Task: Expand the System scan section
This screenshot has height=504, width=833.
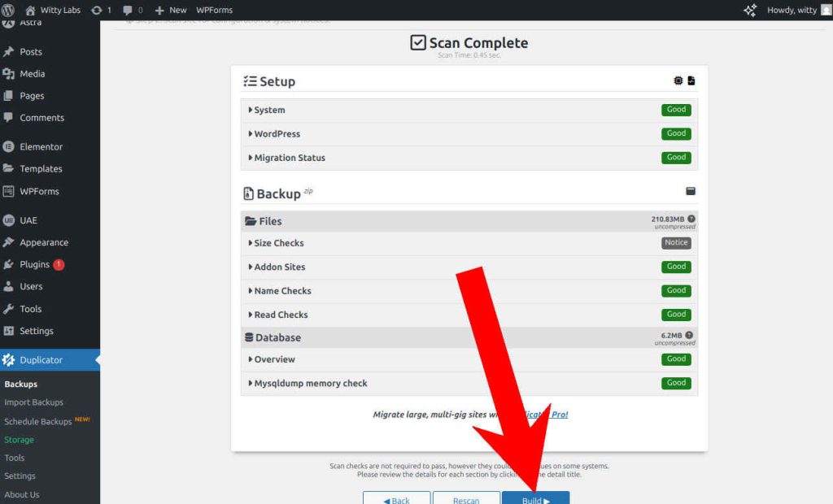Action: coord(469,110)
